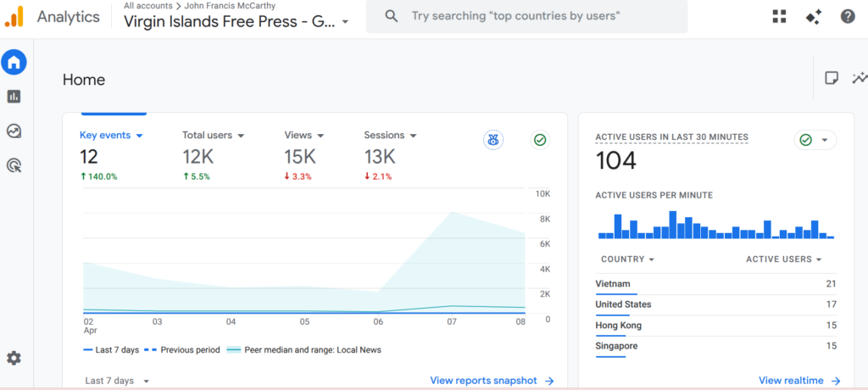The height and width of the screenshot is (390, 868).
Task: Click the green data quality checkmark on chart card
Action: click(540, 140)
